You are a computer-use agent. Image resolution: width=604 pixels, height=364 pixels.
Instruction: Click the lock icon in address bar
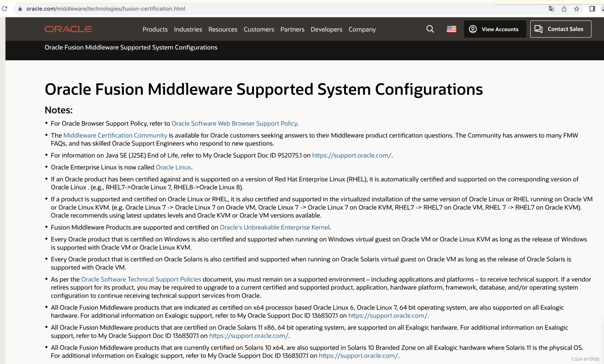tap(20, 9)
